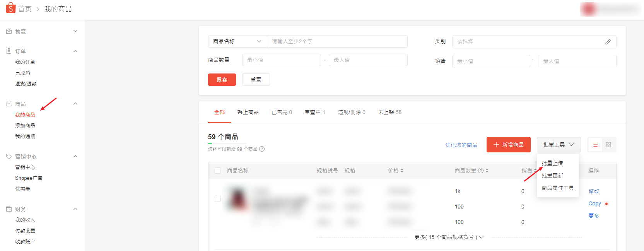Click the Copy link in product row

[595, 203]
